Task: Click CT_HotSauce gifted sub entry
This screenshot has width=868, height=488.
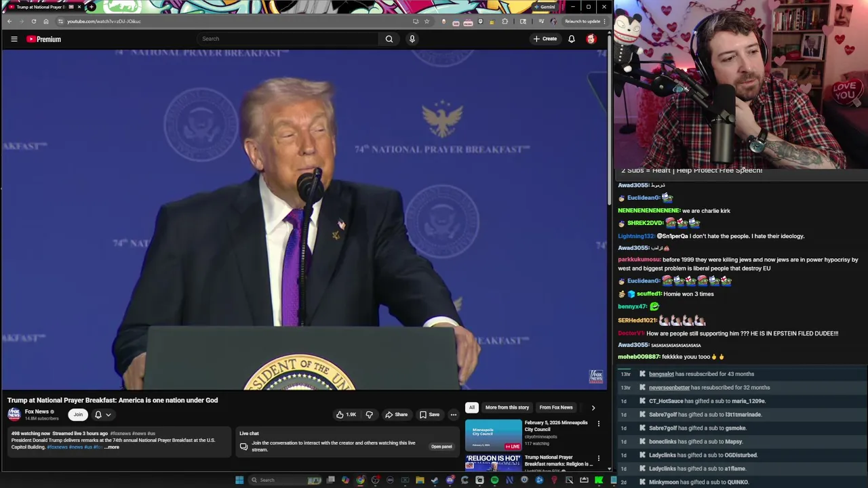Action: (x=707, y=401)
